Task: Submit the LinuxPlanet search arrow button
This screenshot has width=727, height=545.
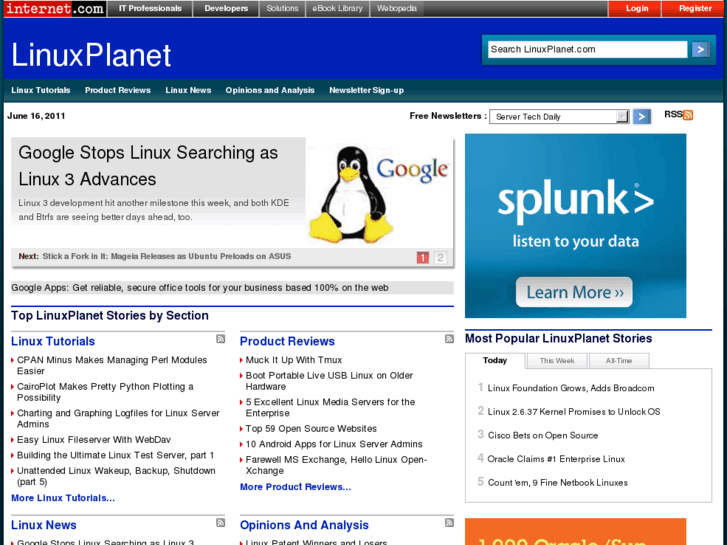Action: click(x=700, y=49)
